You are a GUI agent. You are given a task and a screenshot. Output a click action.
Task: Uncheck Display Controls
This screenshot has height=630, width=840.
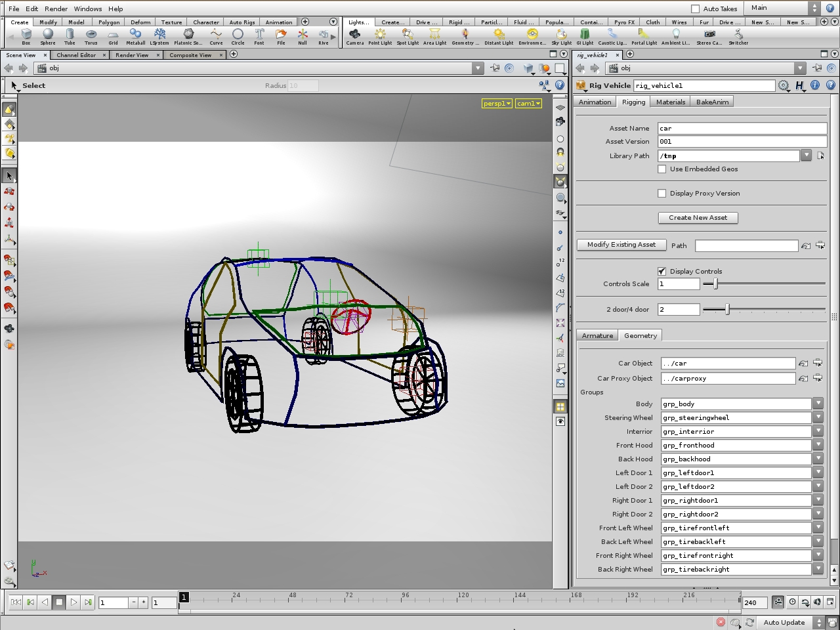tap(662, 271)
